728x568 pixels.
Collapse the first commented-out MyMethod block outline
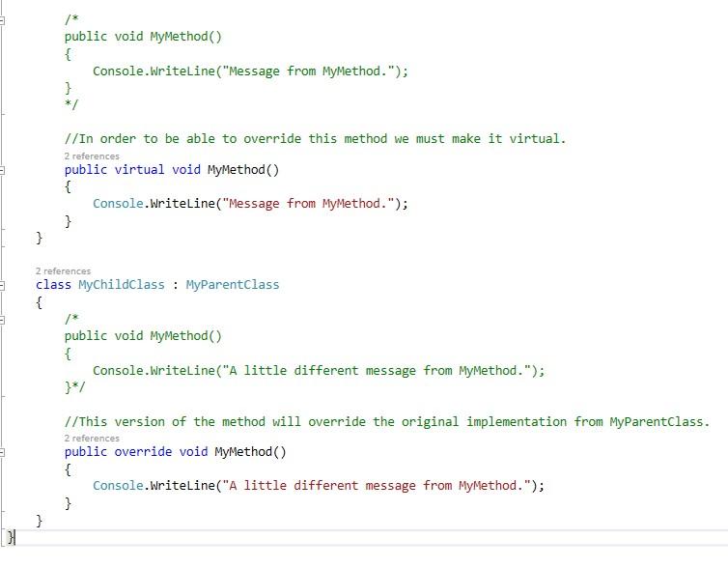pos(2,20)
